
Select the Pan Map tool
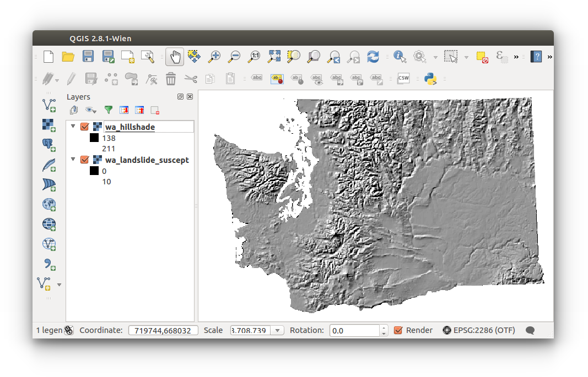point(174,57)
